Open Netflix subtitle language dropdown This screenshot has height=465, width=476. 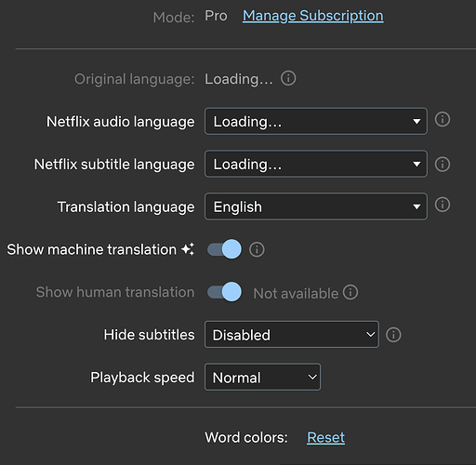[x=316, y=164]
